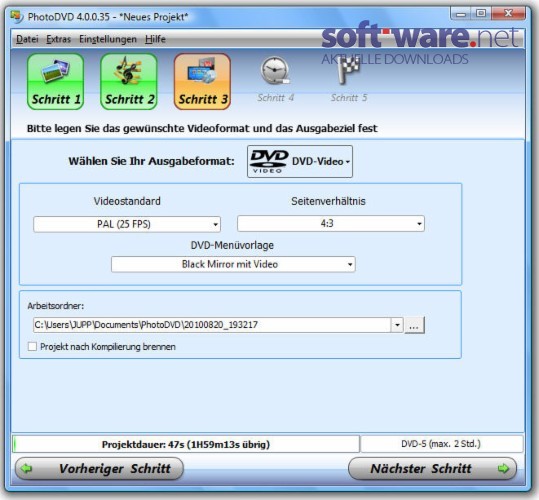Open the Datei menu

[x=27, y=39]
